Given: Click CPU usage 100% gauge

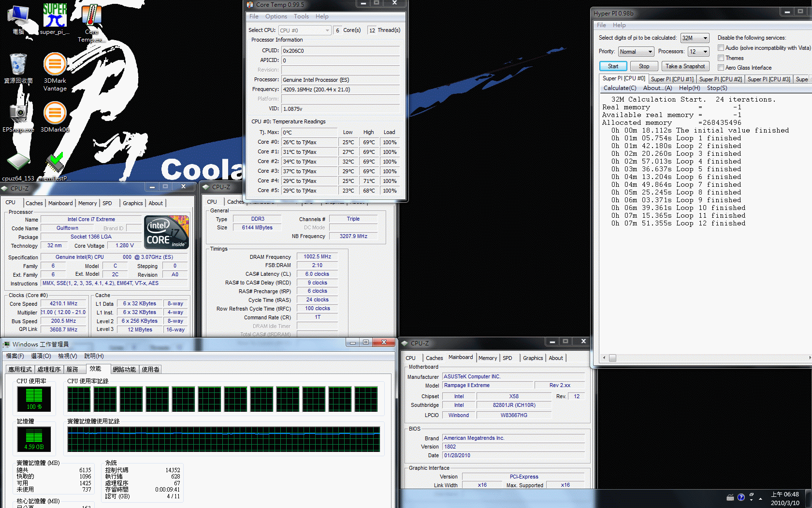Looking at the screenshot, I should [34, 399].
